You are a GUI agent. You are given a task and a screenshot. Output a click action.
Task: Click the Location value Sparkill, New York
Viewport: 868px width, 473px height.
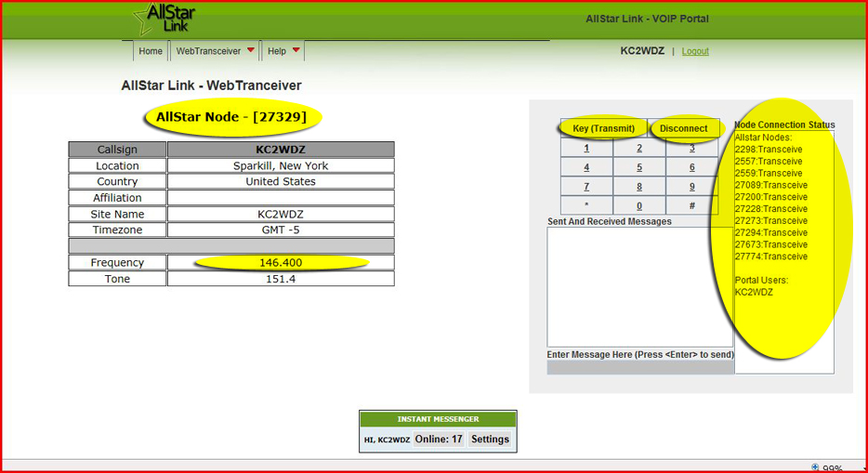point(281,166)
